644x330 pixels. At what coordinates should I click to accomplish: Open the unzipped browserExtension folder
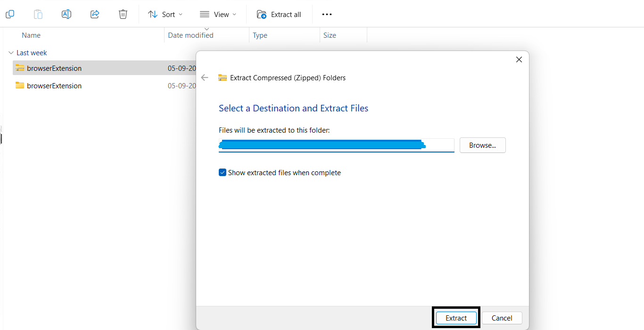tap(54, 85)
